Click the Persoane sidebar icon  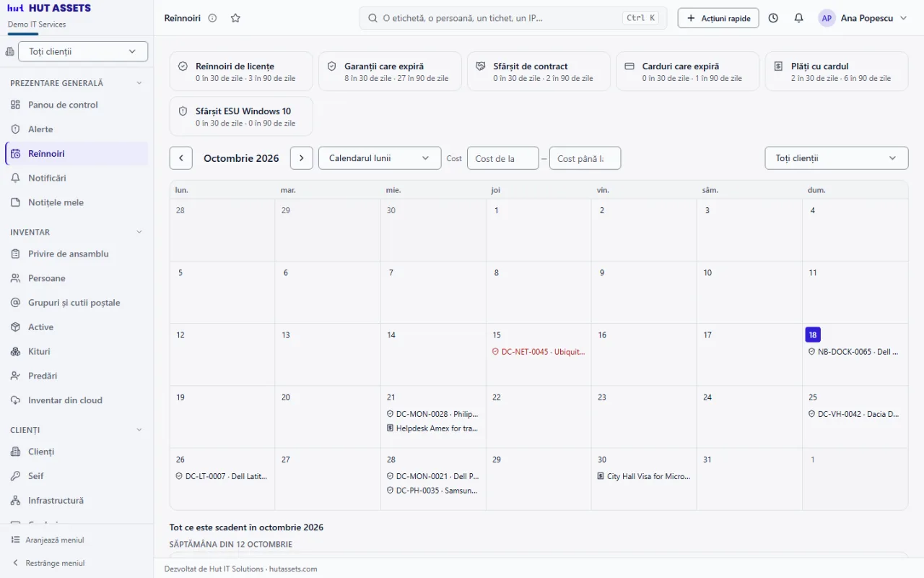(15, 278)
